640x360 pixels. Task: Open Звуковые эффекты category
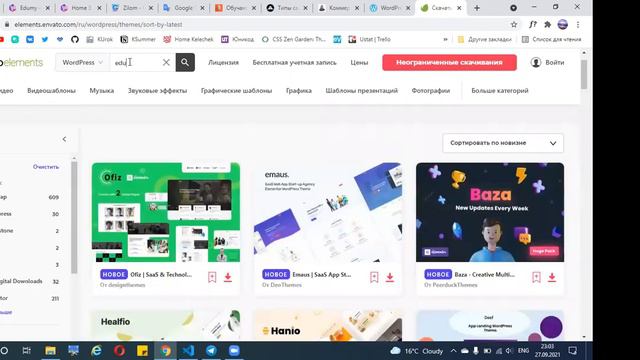pyautogui.click(x=158, y=91)
